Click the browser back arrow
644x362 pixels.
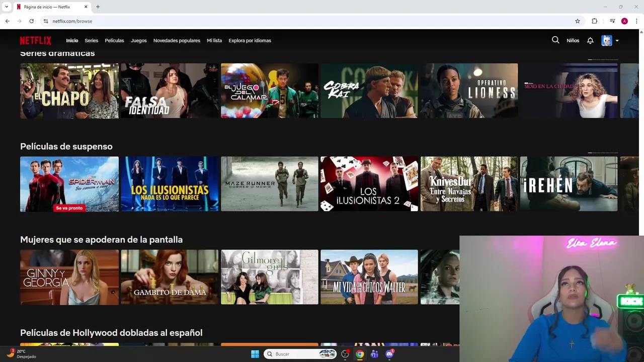8,21
